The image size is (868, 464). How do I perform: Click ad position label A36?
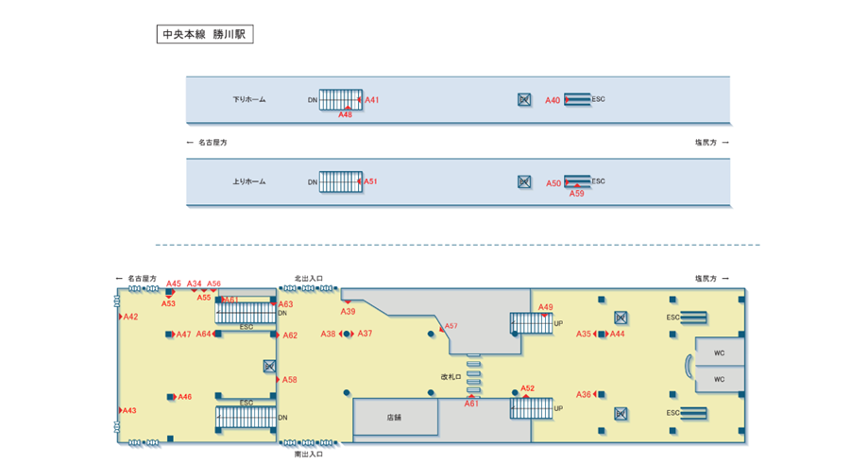tap(584, 395)
